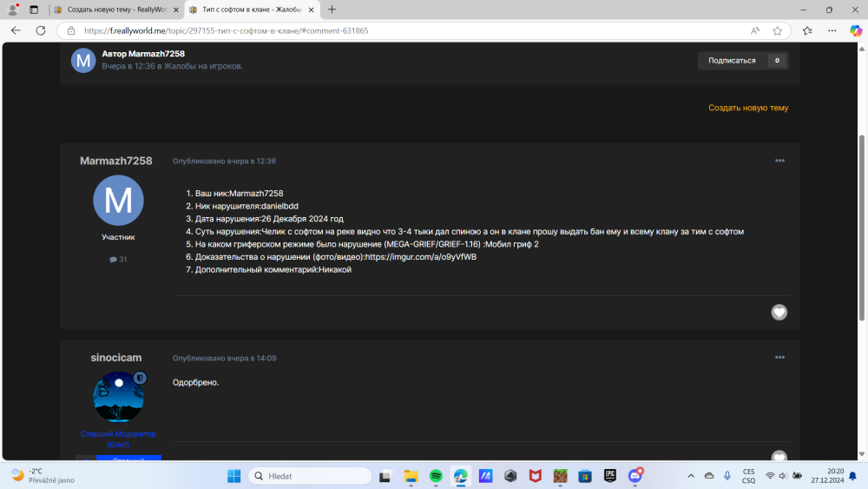This screenshot has width=868, height=489.
Task: Open the browser profile icon
Action: tap(13, 10)
